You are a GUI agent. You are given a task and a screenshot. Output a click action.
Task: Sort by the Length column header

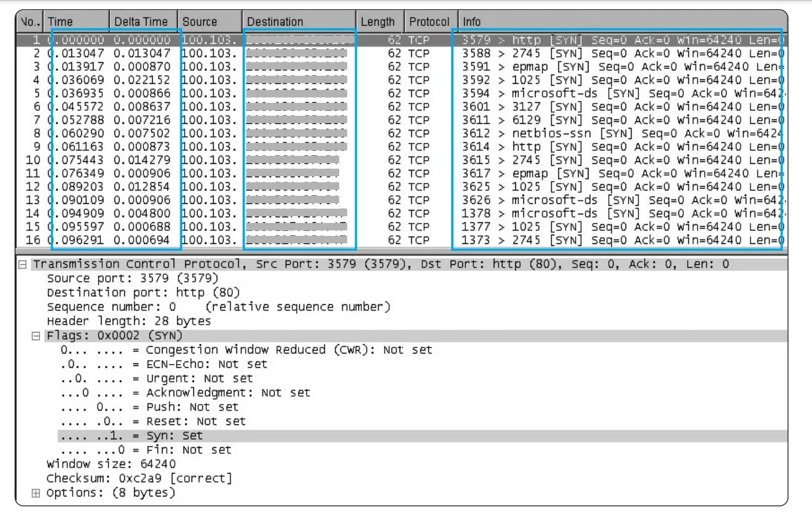point(380,22)
